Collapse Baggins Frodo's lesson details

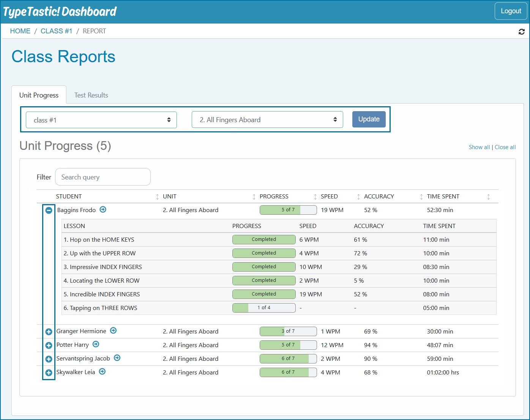[49, 210]
